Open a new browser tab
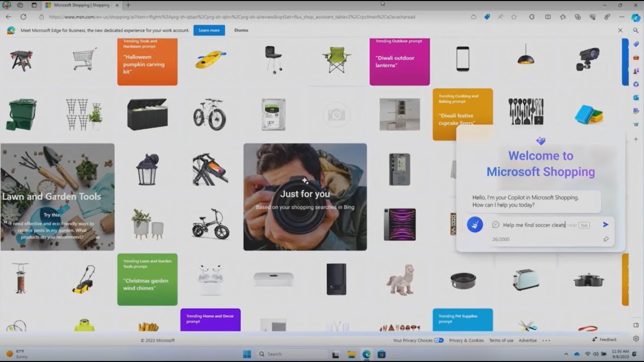Screen dimensions: 644x362 [x=128, y=5]
